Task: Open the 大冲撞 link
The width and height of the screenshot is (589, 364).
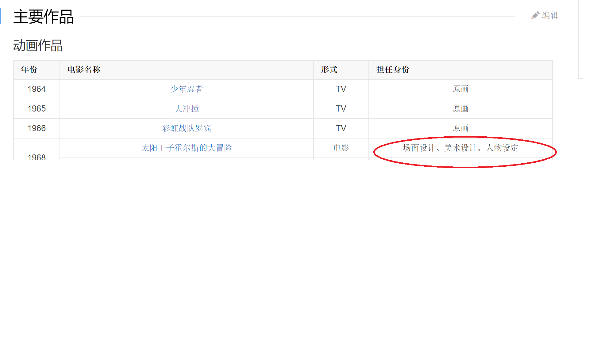Action: point(187,109)
